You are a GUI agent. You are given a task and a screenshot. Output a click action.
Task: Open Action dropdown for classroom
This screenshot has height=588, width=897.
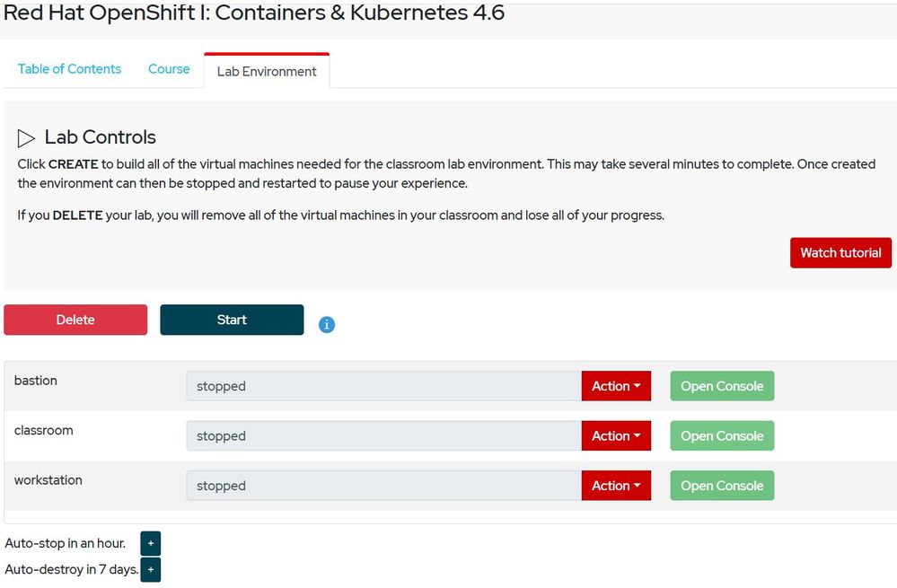616,436
